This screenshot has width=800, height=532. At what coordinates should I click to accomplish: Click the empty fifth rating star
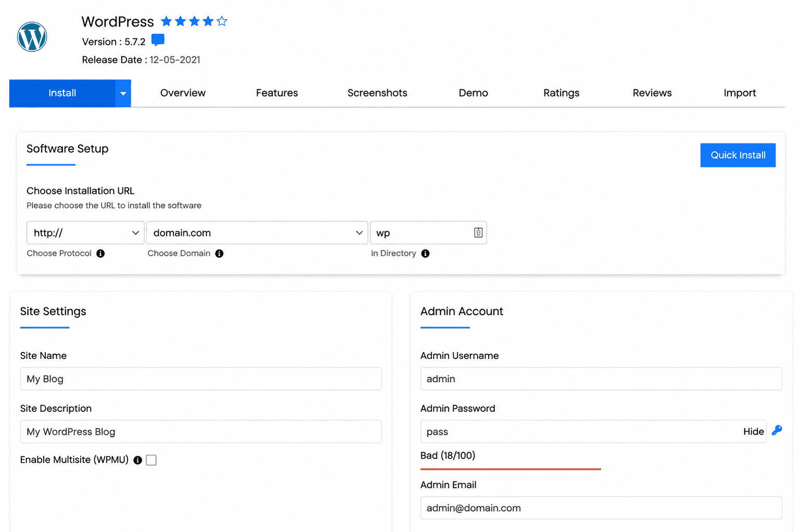pos(222,21)
